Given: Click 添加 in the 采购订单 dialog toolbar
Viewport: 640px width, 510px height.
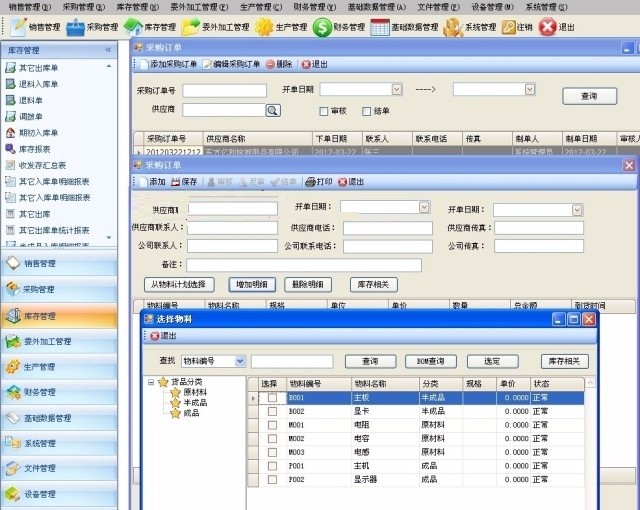Looking at the screenshot, I should (152, 182).
